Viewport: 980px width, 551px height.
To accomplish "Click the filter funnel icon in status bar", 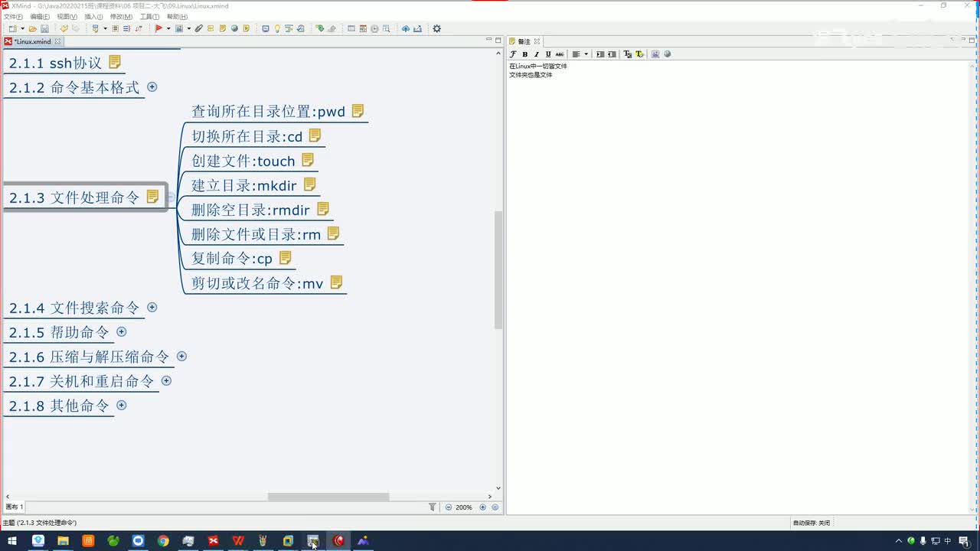I will pos(433,507).
